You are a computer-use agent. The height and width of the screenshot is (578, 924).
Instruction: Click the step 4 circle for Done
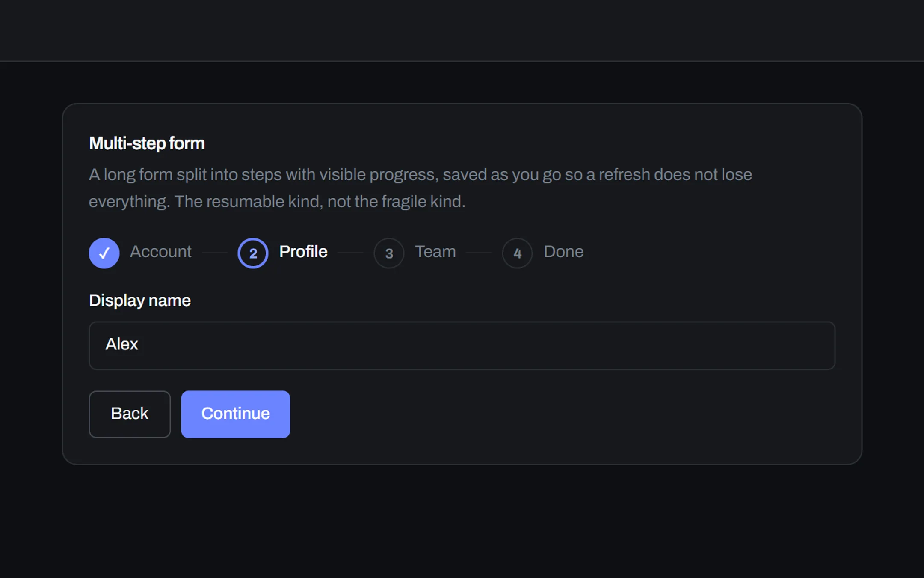tap(517, 253)
